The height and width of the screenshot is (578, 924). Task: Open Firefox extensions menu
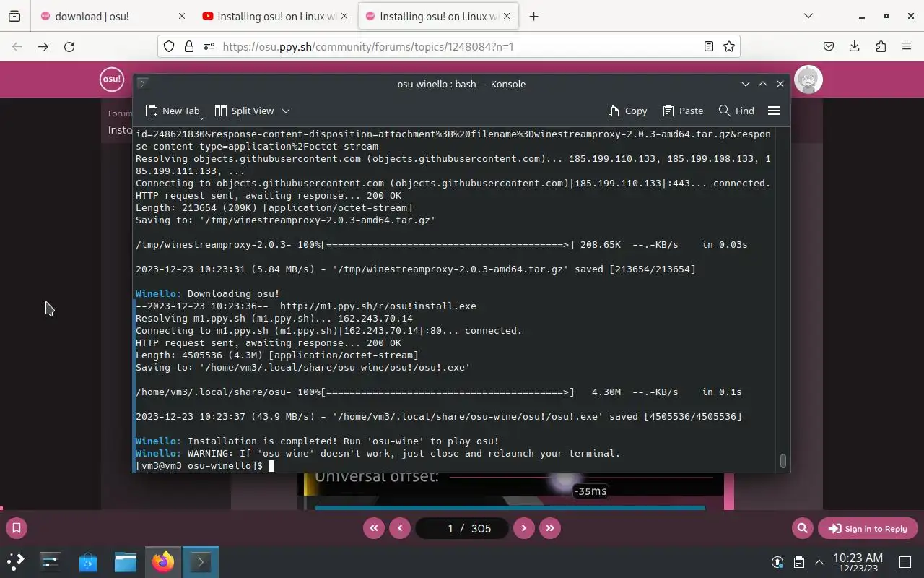pyautogui.click(x=881, y=46)
